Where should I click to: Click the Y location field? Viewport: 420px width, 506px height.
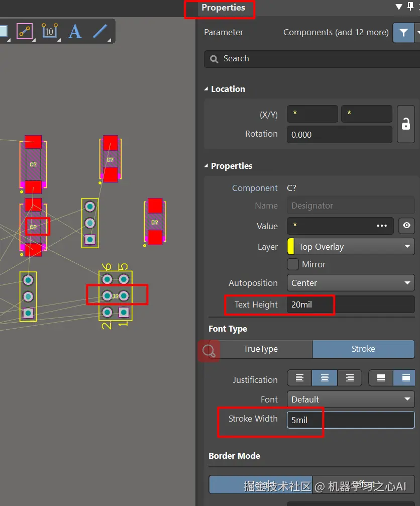[367, 114]
